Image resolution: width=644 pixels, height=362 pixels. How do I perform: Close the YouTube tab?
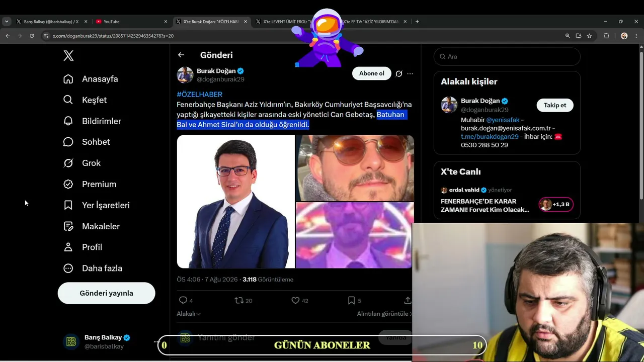(166, 22)
